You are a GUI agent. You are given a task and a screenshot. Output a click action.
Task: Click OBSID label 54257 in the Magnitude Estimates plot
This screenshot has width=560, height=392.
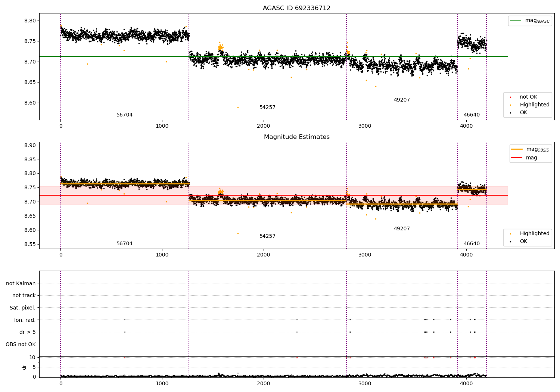click(x=267, y=236)
